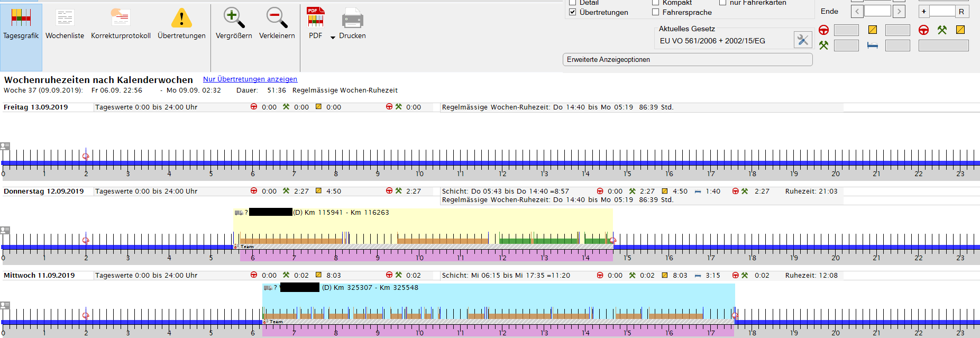
Task: Open the Korrekturprotokoll report
Action: (x=121, y=24)
